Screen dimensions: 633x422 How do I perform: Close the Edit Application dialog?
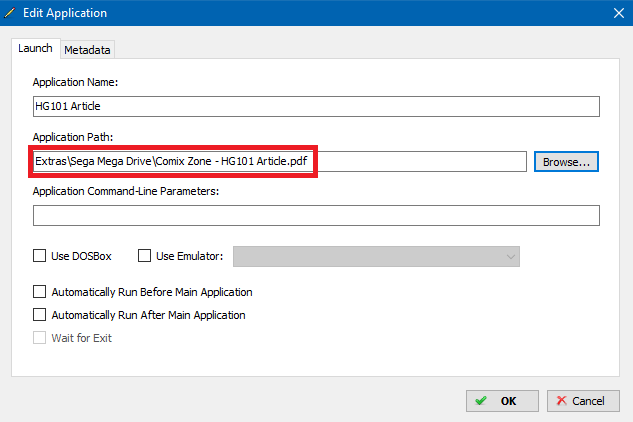[618, 13]
